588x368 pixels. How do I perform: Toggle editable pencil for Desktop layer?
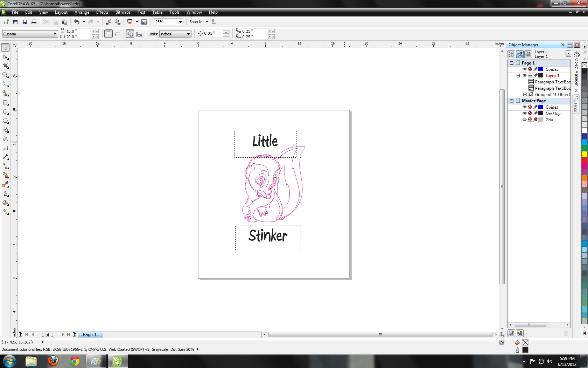coord(535,113)
